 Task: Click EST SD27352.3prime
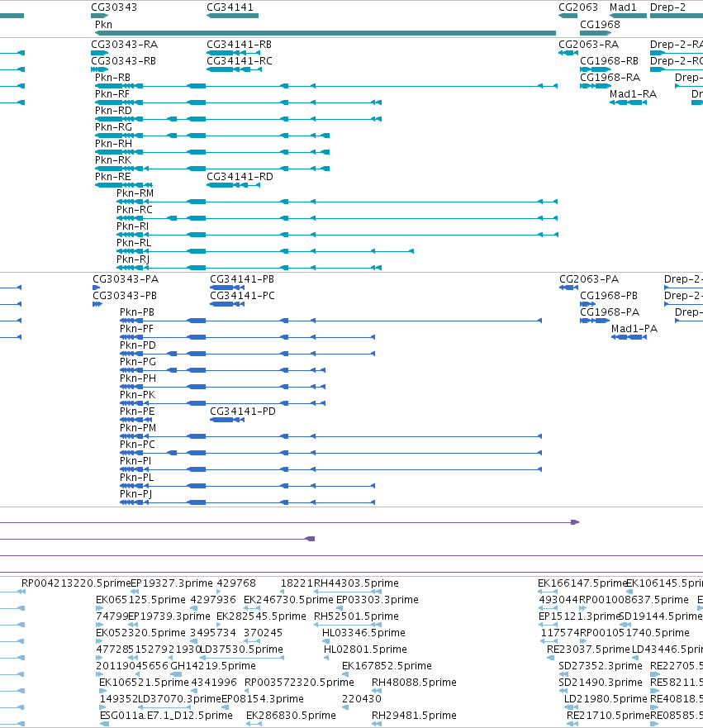coord(601,666)
